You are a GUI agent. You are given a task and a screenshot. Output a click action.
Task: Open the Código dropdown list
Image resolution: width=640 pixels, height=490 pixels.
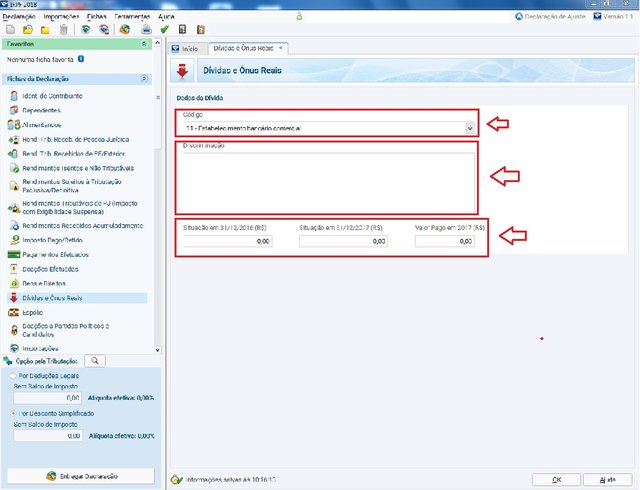[470, 128]
